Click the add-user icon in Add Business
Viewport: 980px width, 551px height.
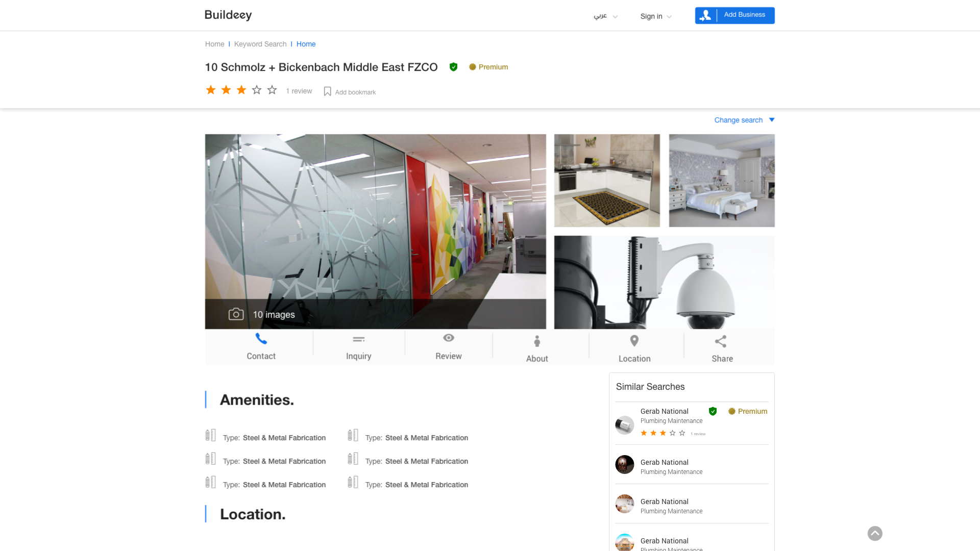coord(705,15)
